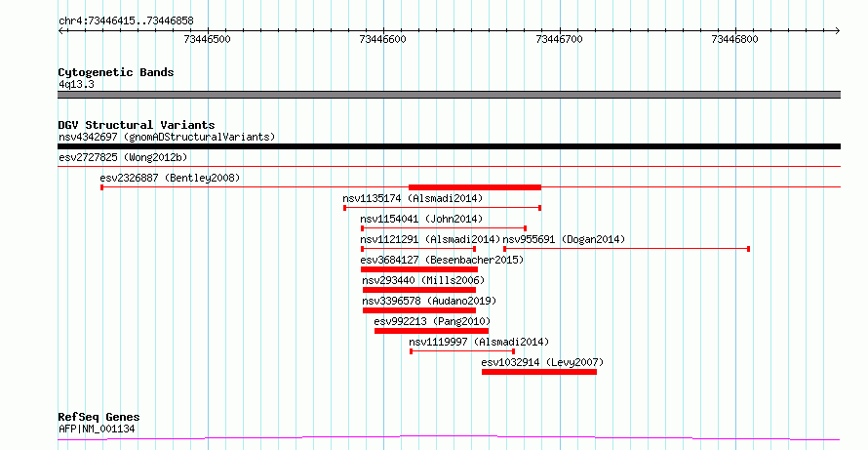Open variant nsv3396578 (Audano2019) label
The width and height of the screenshot is (868, 450).
click(429, 301)
